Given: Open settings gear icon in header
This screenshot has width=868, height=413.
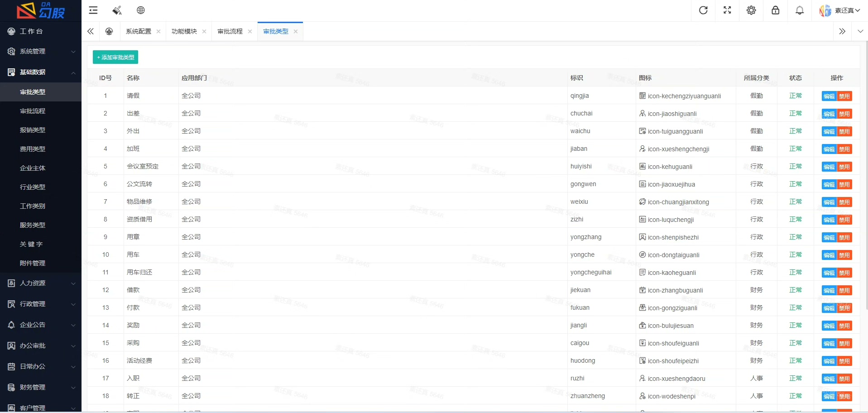Looking at the screenshot, I should coord(751,10).
